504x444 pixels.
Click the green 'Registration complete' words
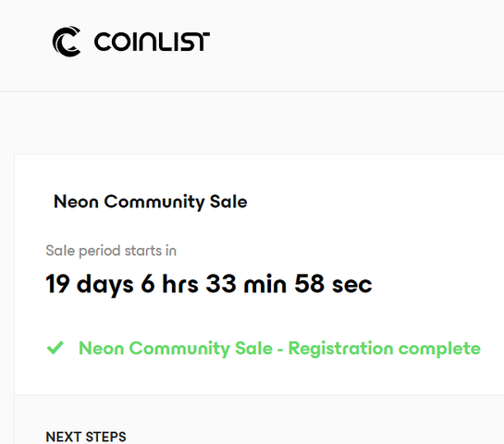click(x=385, y=349)
